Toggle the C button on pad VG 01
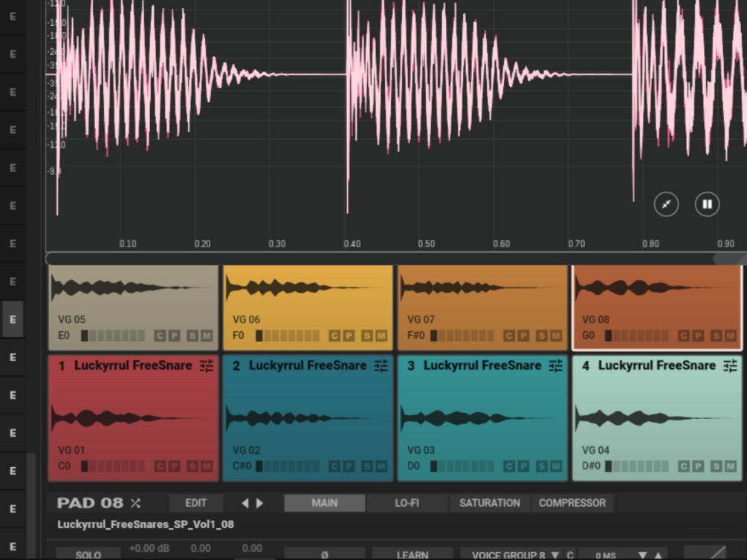The width and height of the screenshot is (747, 560). (160, 466)
